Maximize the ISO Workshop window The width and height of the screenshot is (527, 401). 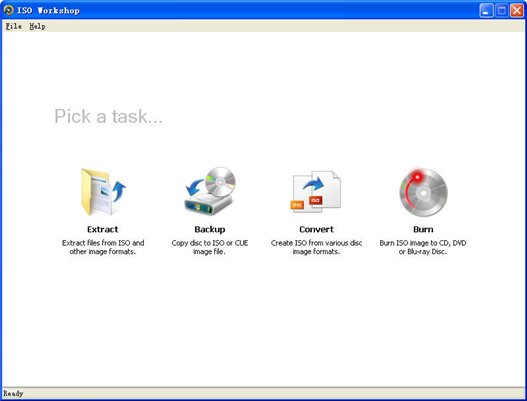pyautogui.click(x=501, y=10)
